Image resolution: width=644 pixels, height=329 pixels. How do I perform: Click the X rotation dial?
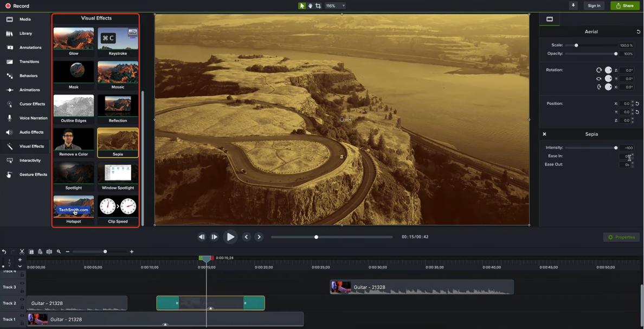(608, 87)
